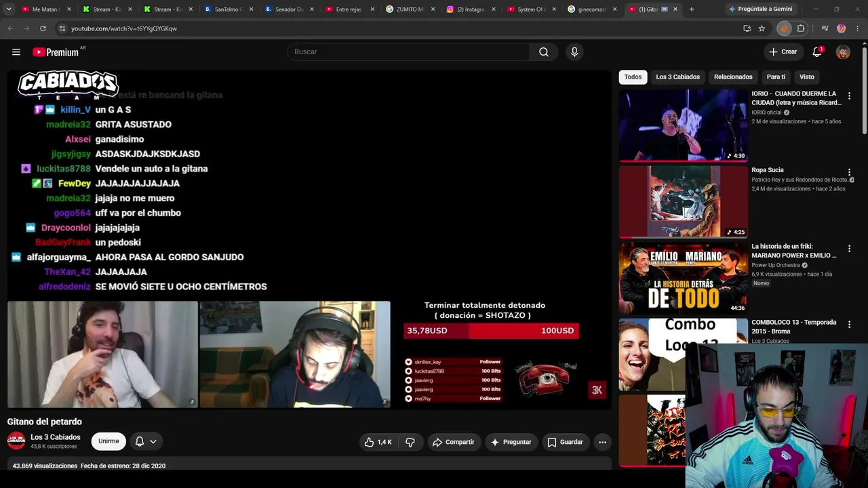Close the SanTelmo tab

(x=251, y=9)
